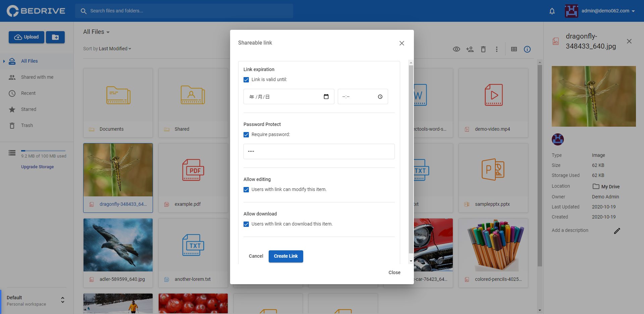644x314 pixels.
Task: Focus the search files and folders box
Action: coord(184,11)
